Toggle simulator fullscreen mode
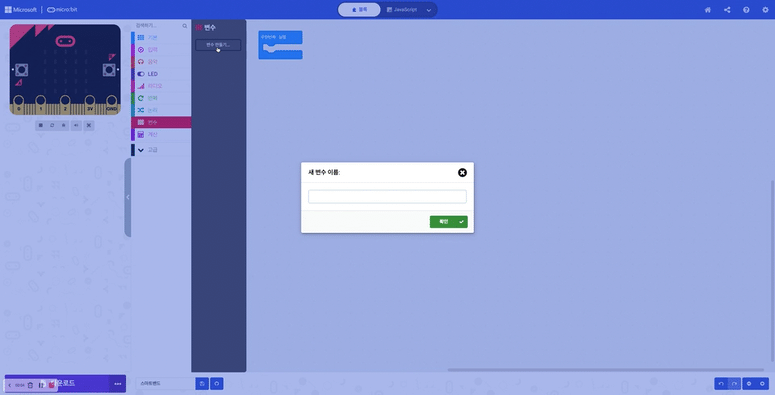 89,126
